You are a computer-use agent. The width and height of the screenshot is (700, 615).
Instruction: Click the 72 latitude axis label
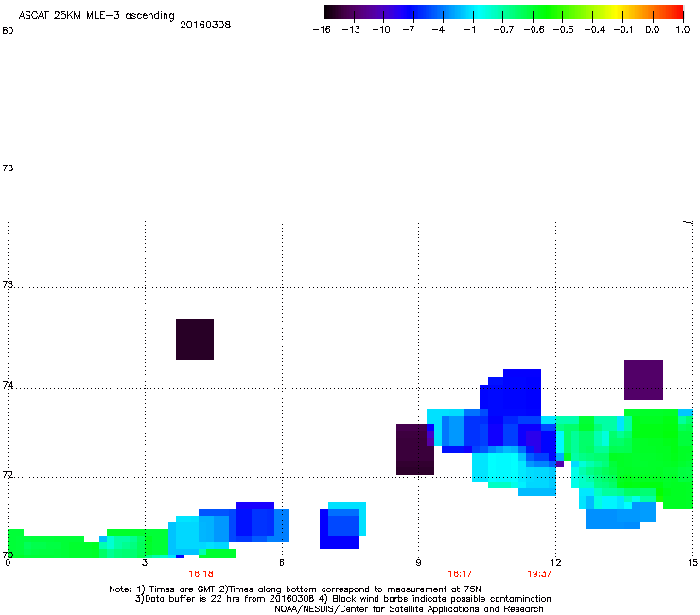8,475
